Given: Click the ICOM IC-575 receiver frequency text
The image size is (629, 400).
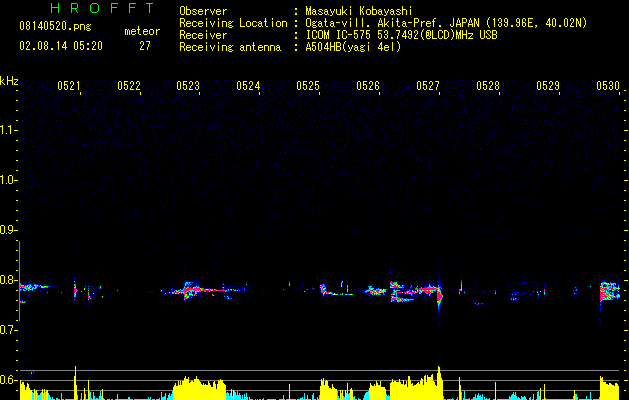Looking at the screenshot, I should (401, 35).
